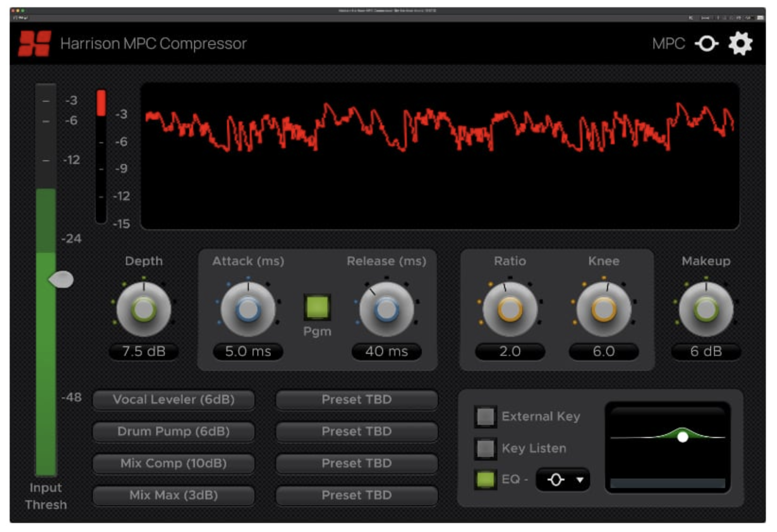Apply the Drum Pump (6dB) preset
777x532 pixels.
pyautogui.click(x=174, y=432)
